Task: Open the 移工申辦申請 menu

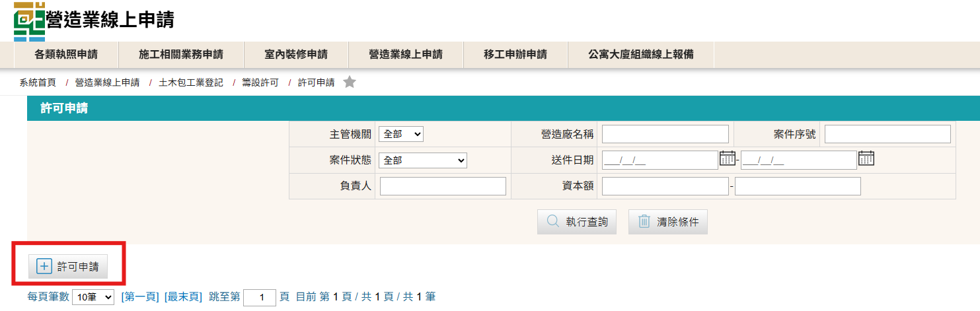Action: pos(515,55)
